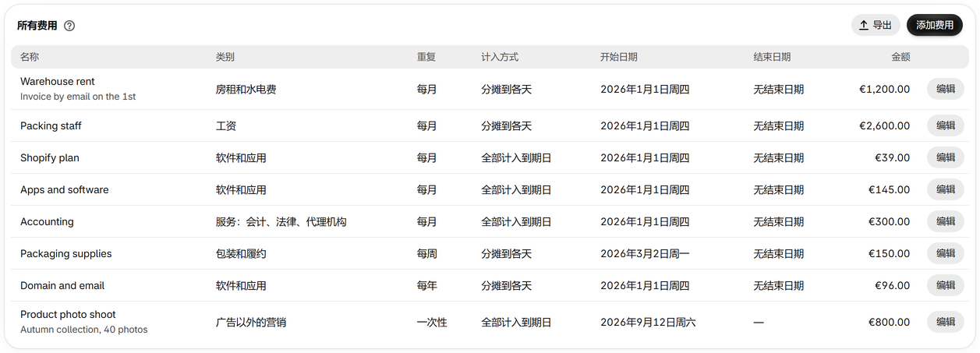Screen dimensions: 980x353
Task: Click the help icon beside 所有费用
Action: click(x=69, y=26)
